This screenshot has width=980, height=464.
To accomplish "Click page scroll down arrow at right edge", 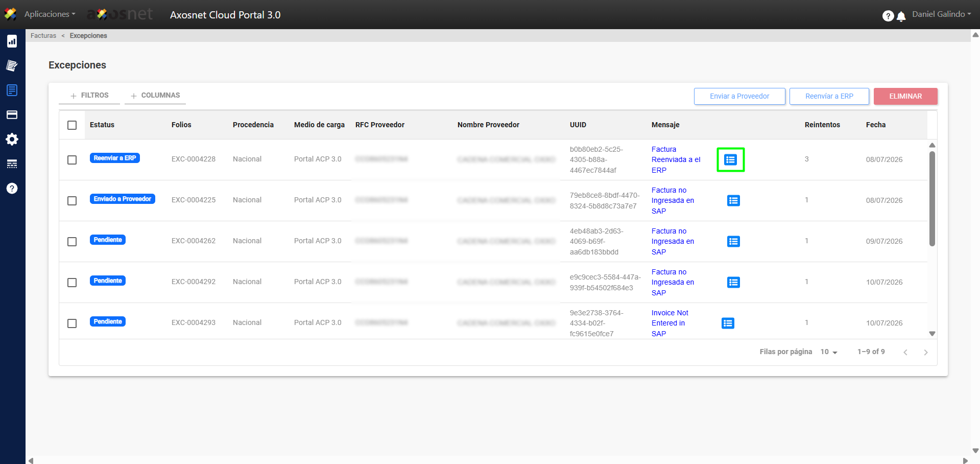I will tap(975, 451).
